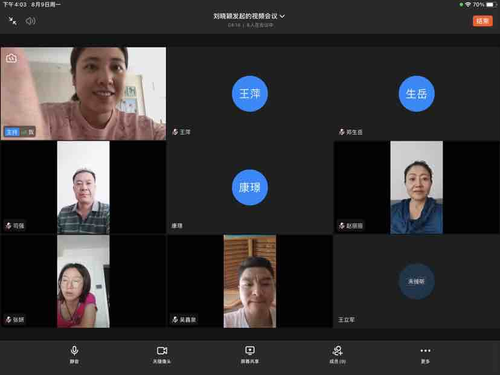Image resolution: width=500 pixels, height=375 pixels.
Task: Click the muted mic icon beside 郑生岳's name
Action: (342, 132)
